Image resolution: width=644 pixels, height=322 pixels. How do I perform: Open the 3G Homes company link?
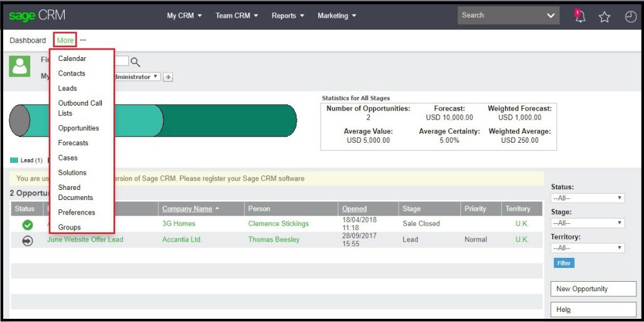tap(179, 224)
